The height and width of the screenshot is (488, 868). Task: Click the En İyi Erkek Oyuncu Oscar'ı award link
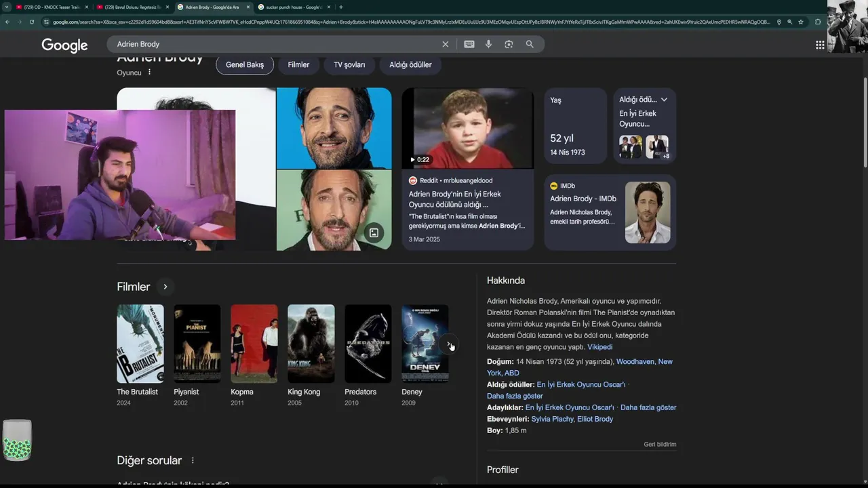point(581,384)
